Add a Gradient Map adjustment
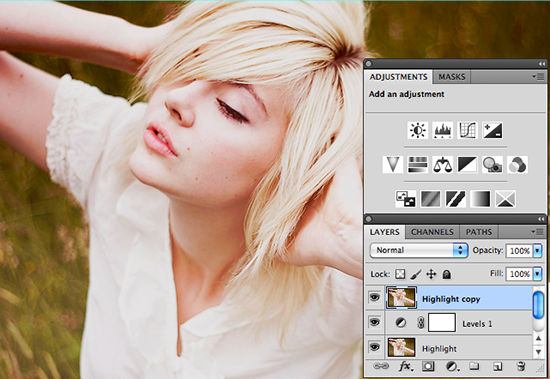The image size is (550, 379). pos(480,199)
